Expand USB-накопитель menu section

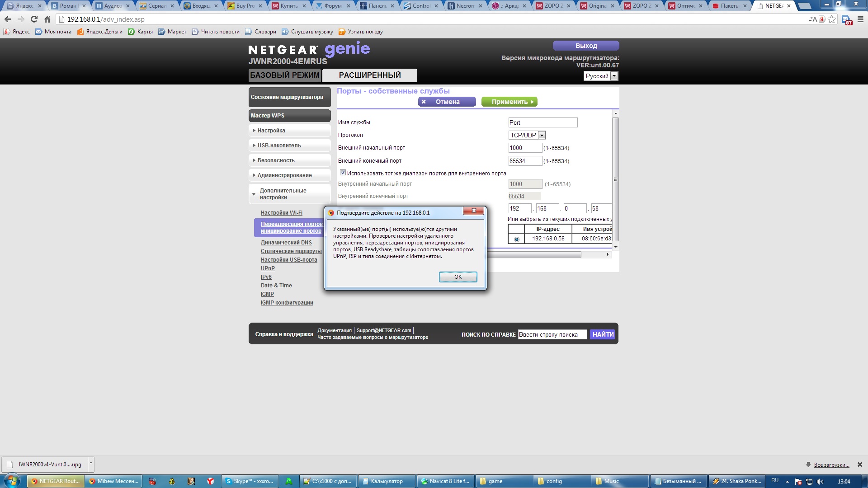[x=290, y=145]
